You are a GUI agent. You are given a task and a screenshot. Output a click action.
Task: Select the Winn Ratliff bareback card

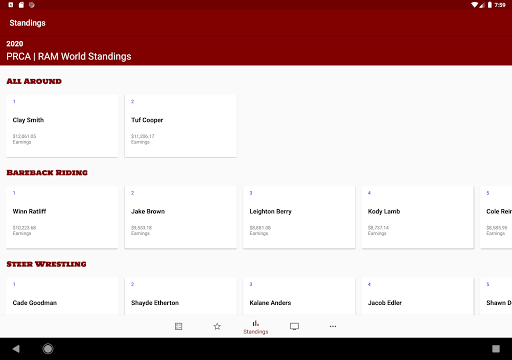coord(62,217)
